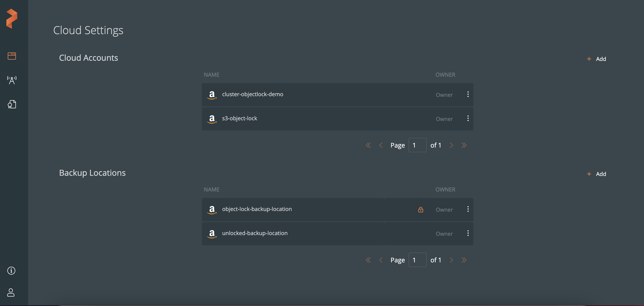This screenshot has width=644, height=306.
Task: Click the Amazon AWS icon for s3-object-lock
Action: tap(212, 118)
